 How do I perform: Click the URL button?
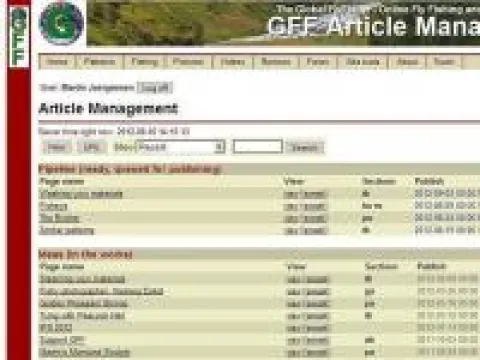pos(92,147)
